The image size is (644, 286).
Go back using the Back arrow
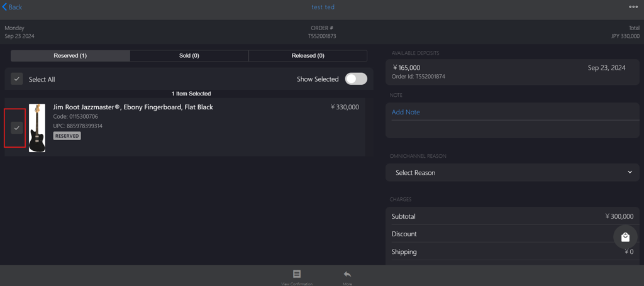click(12, 7)
